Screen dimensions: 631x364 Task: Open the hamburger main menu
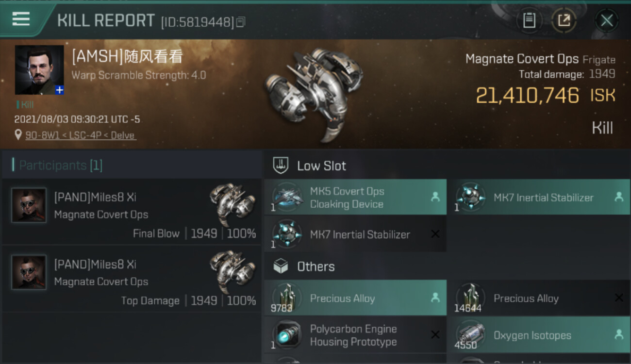pos(21,19)
